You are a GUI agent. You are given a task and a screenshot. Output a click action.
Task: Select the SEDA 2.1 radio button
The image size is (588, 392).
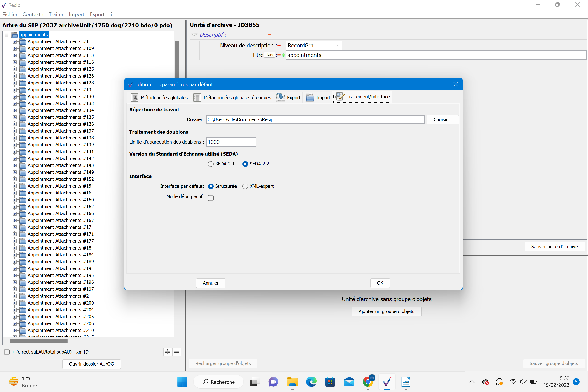point(211,164)
